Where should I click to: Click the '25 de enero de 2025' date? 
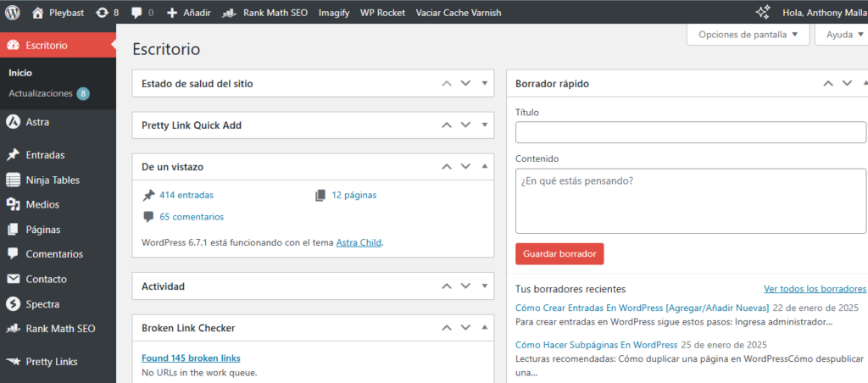[723, 345]
